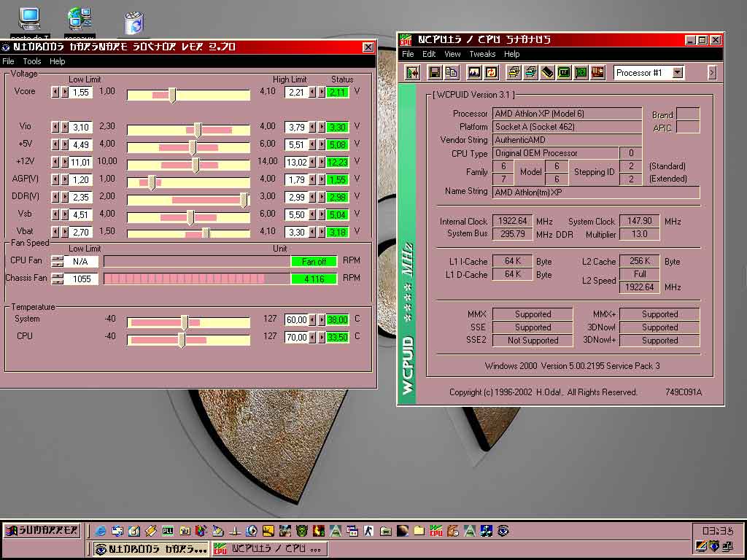The height and width of the screenshot is (560, 747).
Task: Open the Recycle Bin desktop icon
Action: [134, 24]
